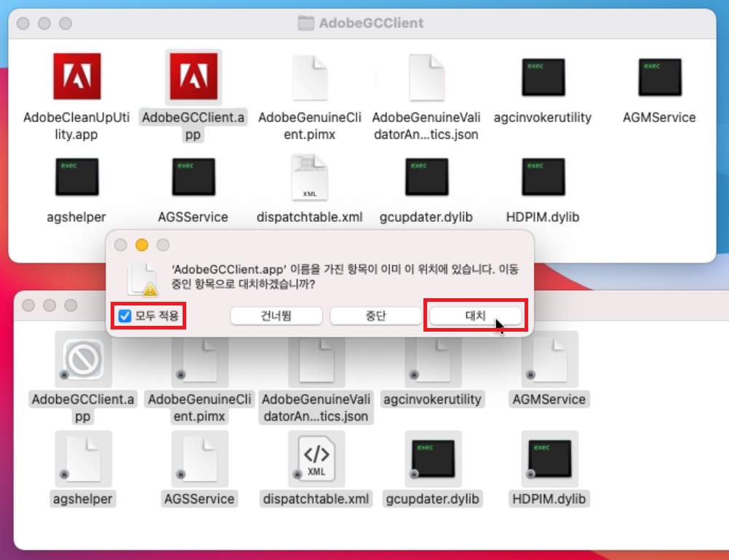Select AGSService exec icon in top window
This screenshot has height=560, width=729.
click(x=194, y=177)
